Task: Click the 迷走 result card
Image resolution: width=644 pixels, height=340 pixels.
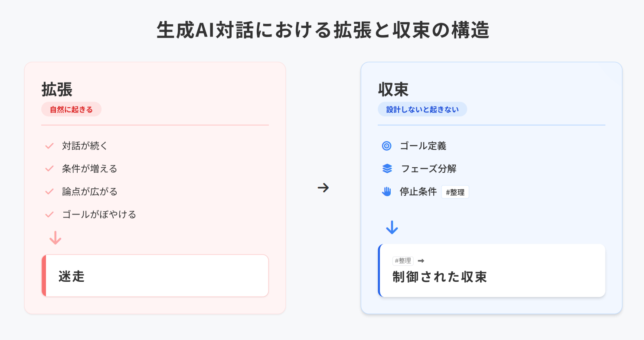Action: pos(155,276)
